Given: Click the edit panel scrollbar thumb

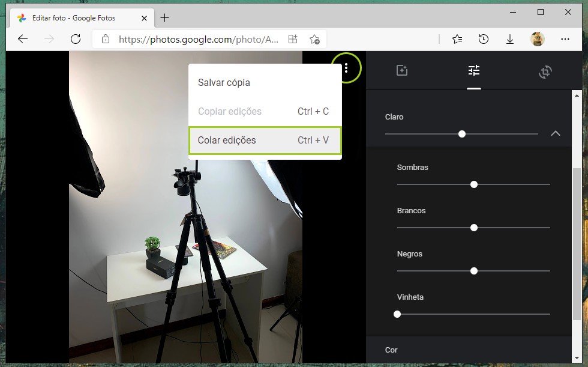Looking at the screenshot, I should 577,244.
